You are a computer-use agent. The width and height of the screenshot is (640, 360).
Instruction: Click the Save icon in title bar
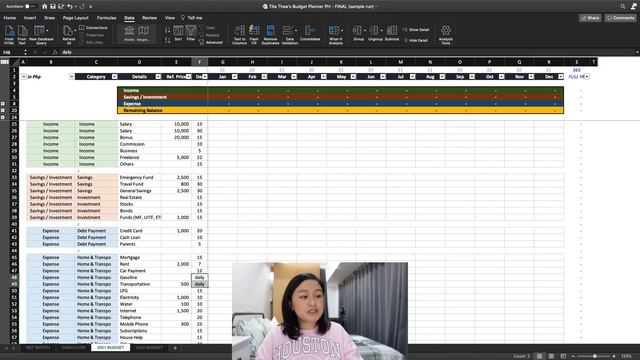click(x=53, y=7)
